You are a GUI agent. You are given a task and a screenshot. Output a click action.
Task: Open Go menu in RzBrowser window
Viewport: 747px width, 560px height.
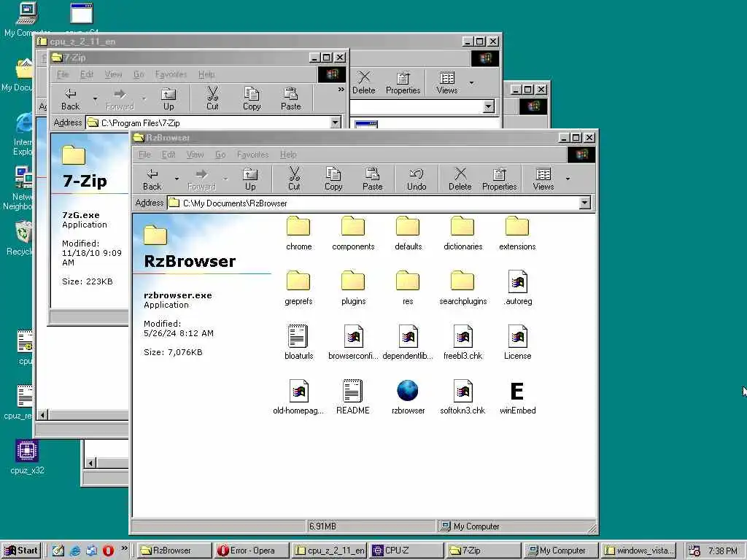point(220,155)
